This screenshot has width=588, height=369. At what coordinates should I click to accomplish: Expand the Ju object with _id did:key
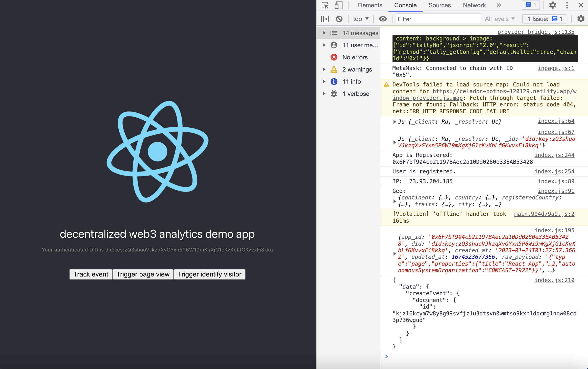click(x=395, y=142)
